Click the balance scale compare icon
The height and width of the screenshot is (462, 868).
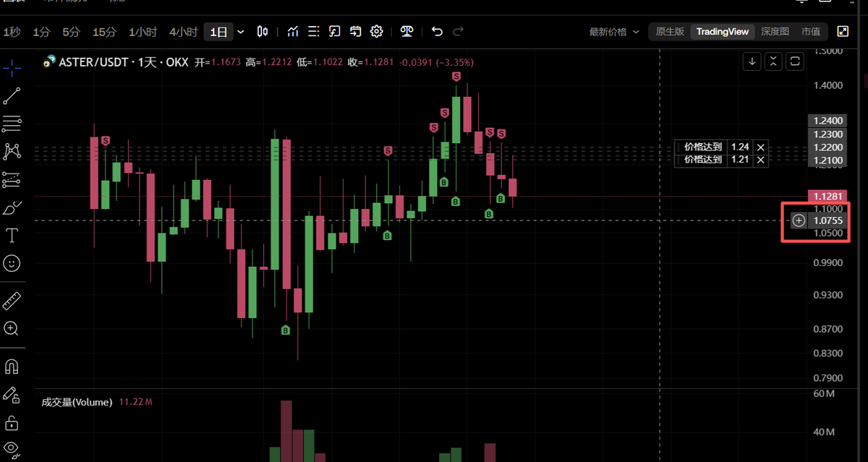[407, 32]
